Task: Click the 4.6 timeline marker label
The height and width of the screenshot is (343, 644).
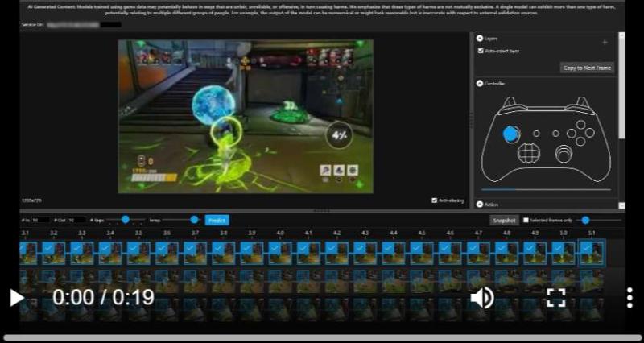Action: [450, 233]
